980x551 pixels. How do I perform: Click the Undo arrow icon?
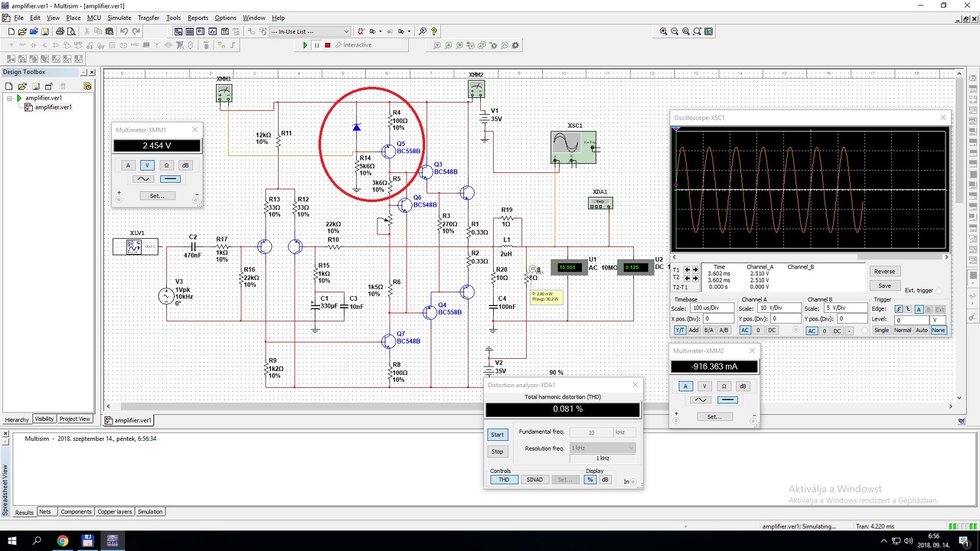124,31
